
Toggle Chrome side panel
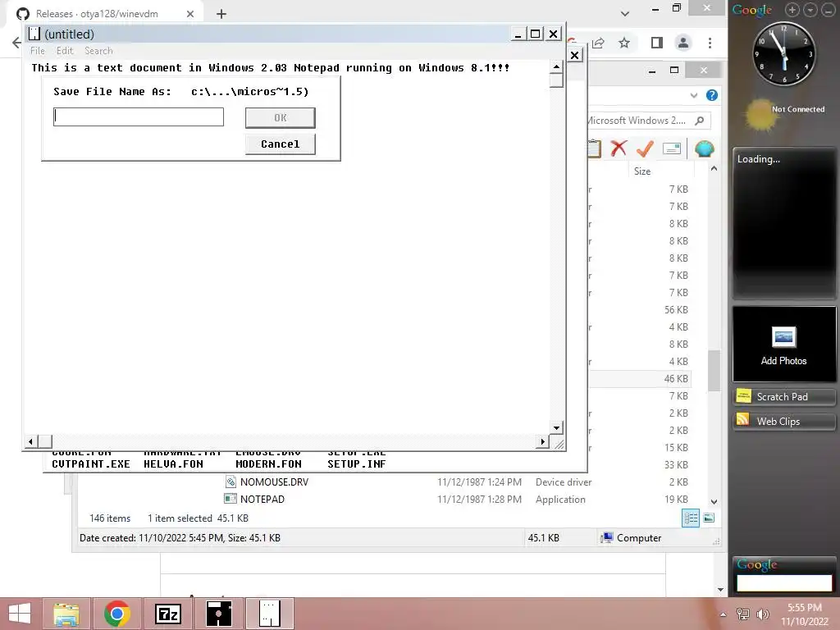657,43
